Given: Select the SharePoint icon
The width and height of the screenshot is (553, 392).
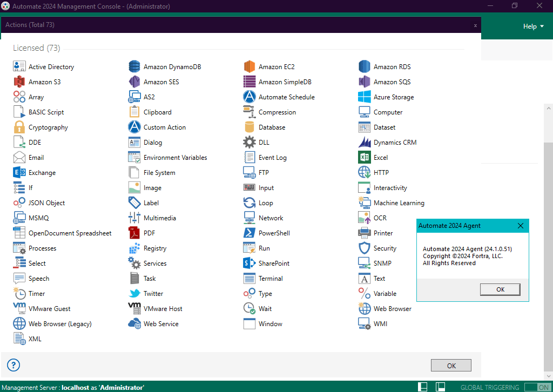Looking at the screenshot, I should (x=249, y=263).
